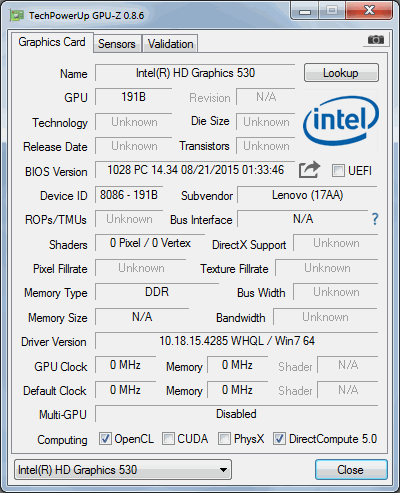
Task: Click the camera screenshot icon
Action: tap(376, 40)
